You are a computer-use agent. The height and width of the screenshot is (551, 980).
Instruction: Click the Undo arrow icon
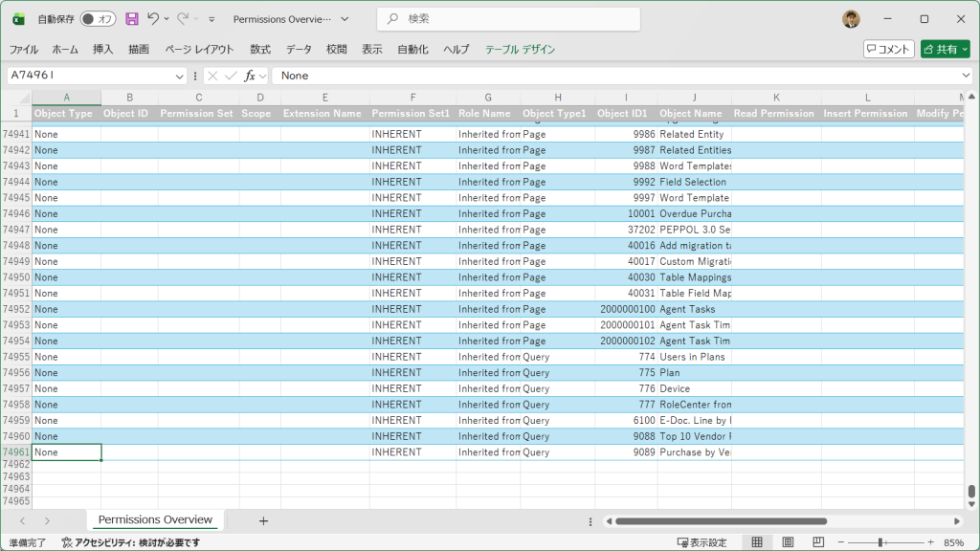(153, 19)
